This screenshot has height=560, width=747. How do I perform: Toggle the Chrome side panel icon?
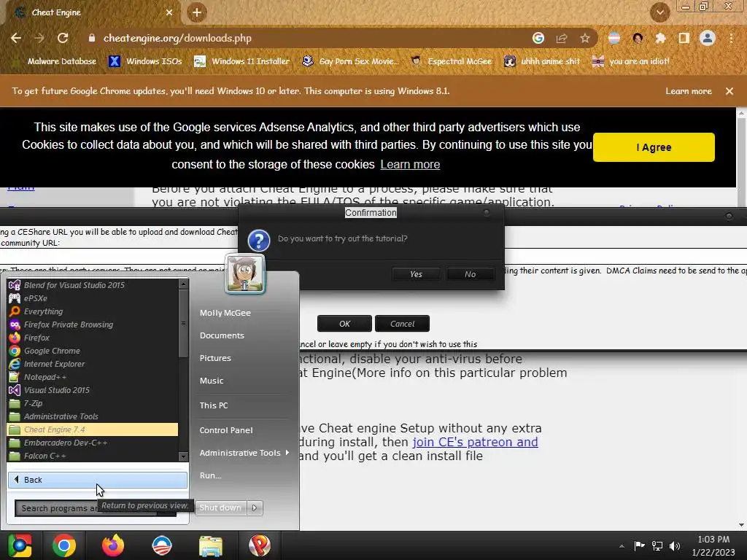(684, 38)
